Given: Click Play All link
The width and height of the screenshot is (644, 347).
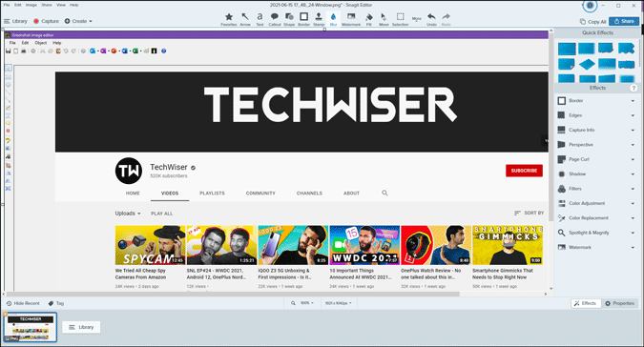Looking at the screenshot, I should pyautogui.click(x=162, y=214).
